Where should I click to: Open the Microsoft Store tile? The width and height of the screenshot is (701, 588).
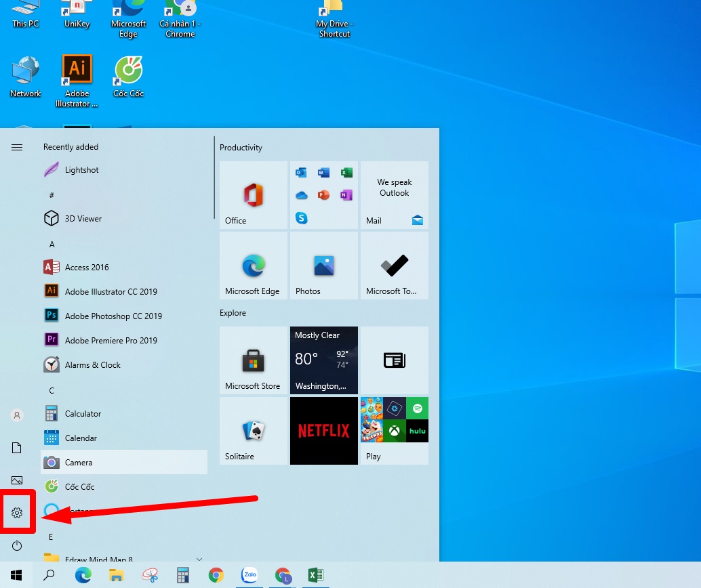253,360
